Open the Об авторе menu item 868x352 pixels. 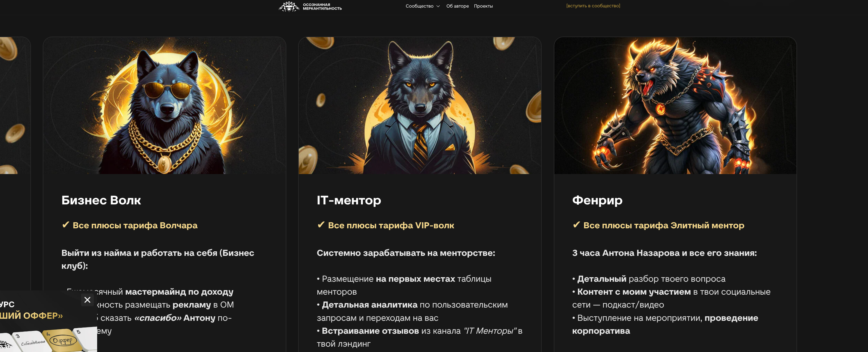457,6
